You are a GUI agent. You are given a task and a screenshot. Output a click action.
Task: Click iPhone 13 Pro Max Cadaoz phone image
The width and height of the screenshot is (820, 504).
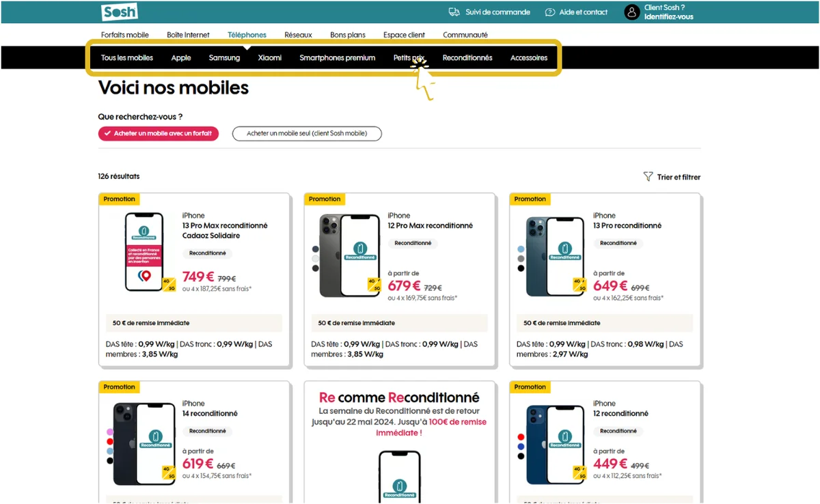pos(144,252)
